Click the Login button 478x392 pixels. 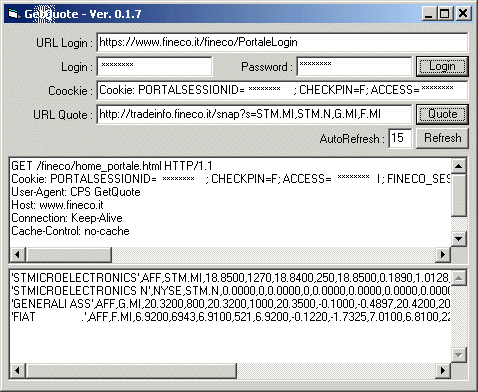click(x=442, y=66)
